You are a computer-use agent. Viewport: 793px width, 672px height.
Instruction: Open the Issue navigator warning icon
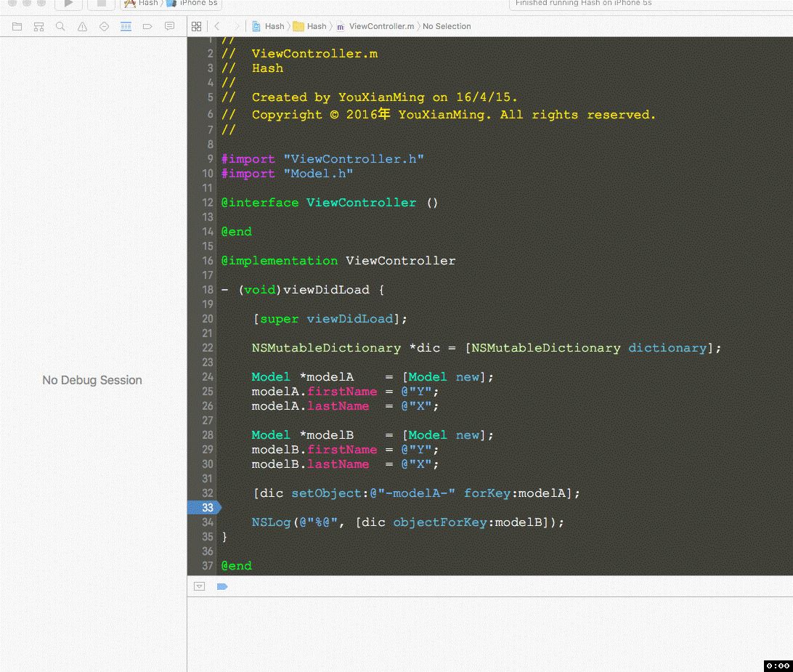pos(82,26)
